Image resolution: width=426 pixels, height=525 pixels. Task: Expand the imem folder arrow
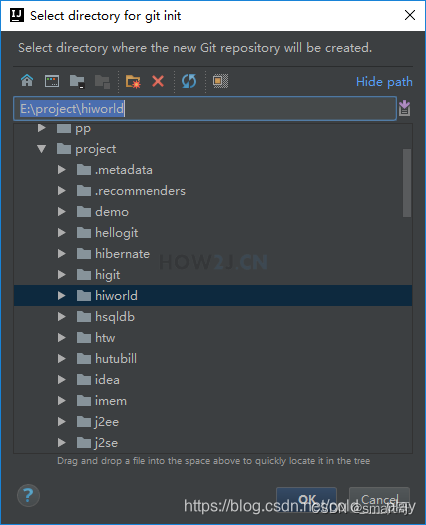(62, 401)
